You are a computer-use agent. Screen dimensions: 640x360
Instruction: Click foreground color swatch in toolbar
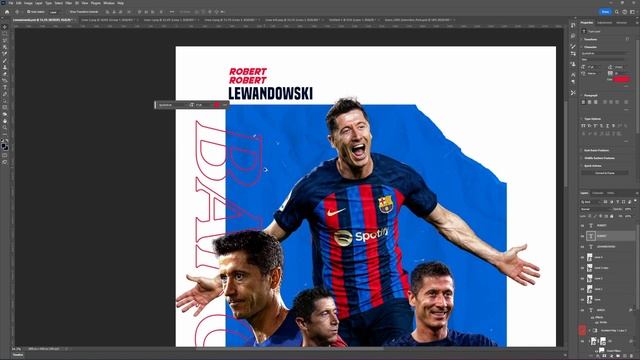[x=3, y=145]
